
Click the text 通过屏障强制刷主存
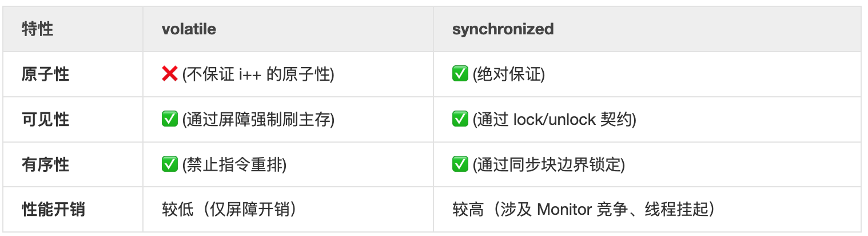pos(258,120)
